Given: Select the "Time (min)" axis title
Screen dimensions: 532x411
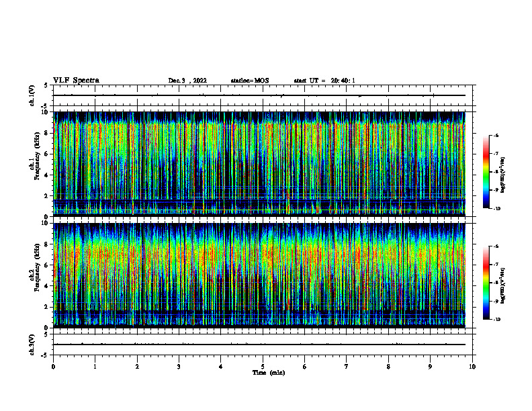Looking at the screenshot, I should point(269,373).
